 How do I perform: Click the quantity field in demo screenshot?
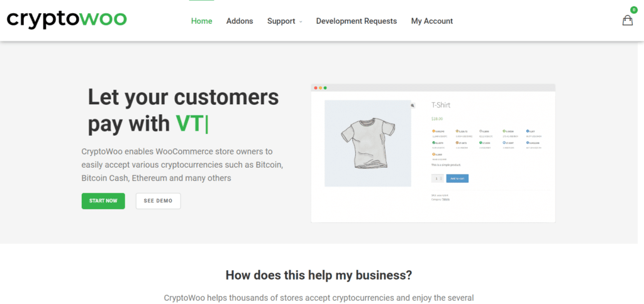(437, 178)
